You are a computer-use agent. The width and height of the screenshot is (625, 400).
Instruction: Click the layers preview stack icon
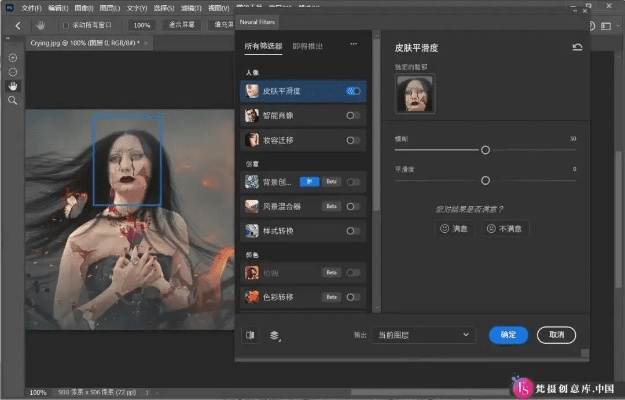pos(274,336)
